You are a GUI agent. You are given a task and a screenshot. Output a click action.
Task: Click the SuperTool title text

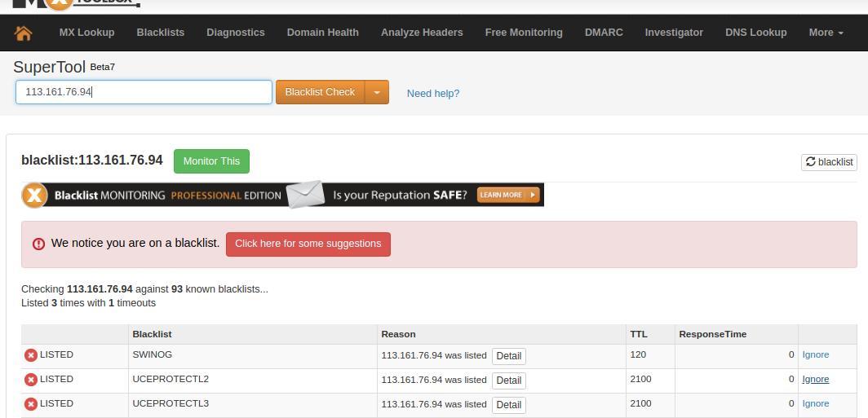pos(49,67)
